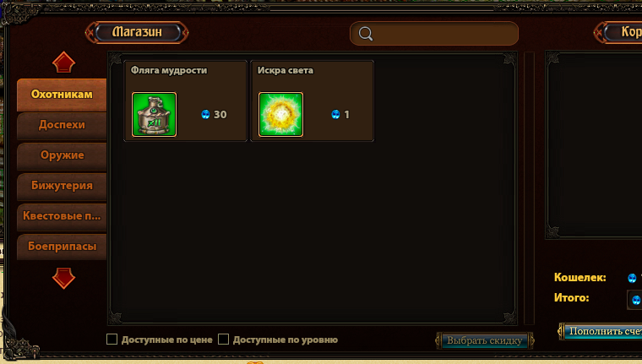Focus the shop search input field
This screenshot has width=642, height=364.
tap(434, 34)
